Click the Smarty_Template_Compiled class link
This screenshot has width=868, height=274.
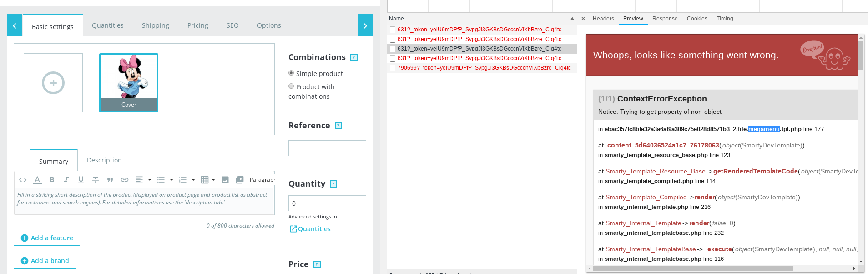(646, 197)
